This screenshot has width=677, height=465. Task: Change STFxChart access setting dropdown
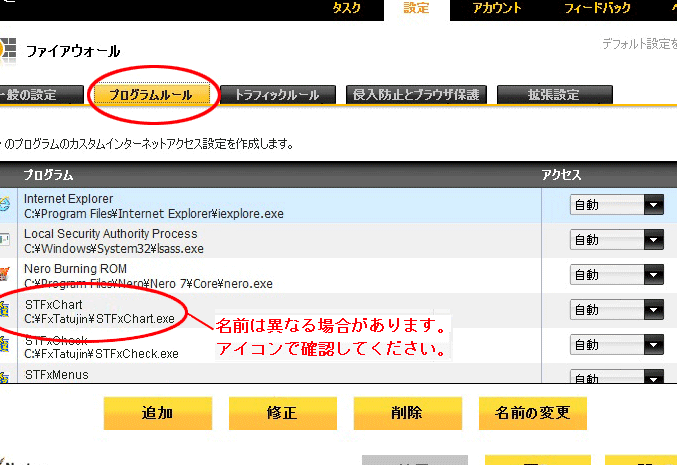tap(617, 310)
